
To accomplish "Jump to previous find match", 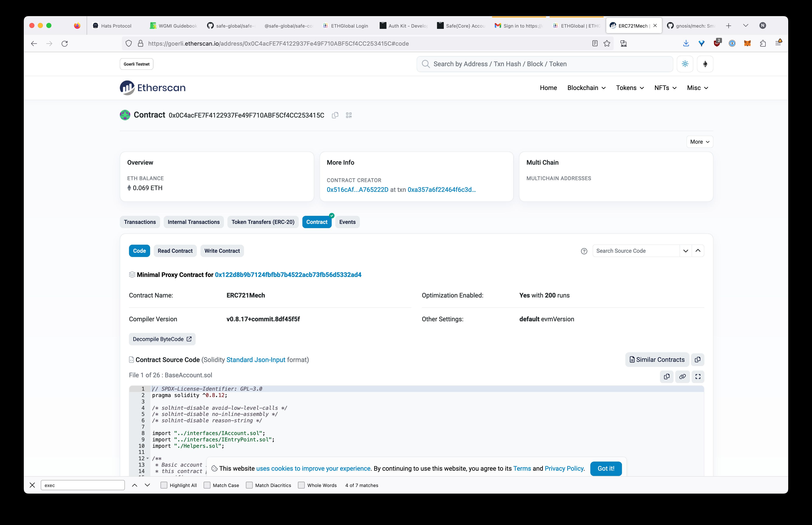I will (134, 485).
